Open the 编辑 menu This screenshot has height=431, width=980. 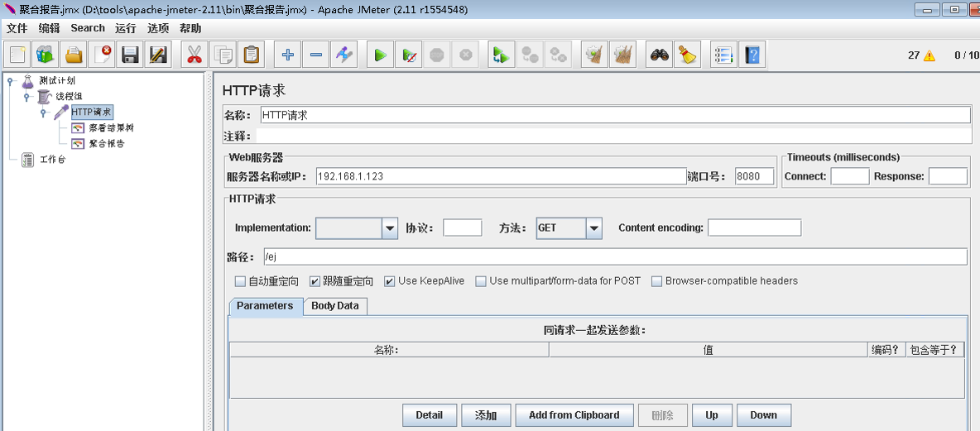pos(49,28)
